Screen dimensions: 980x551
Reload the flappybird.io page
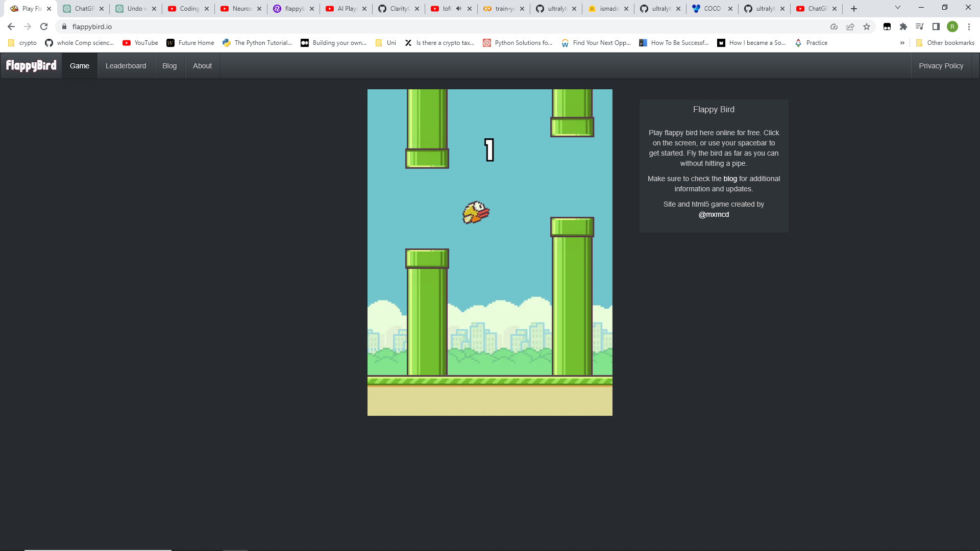(x=44, y=27)
